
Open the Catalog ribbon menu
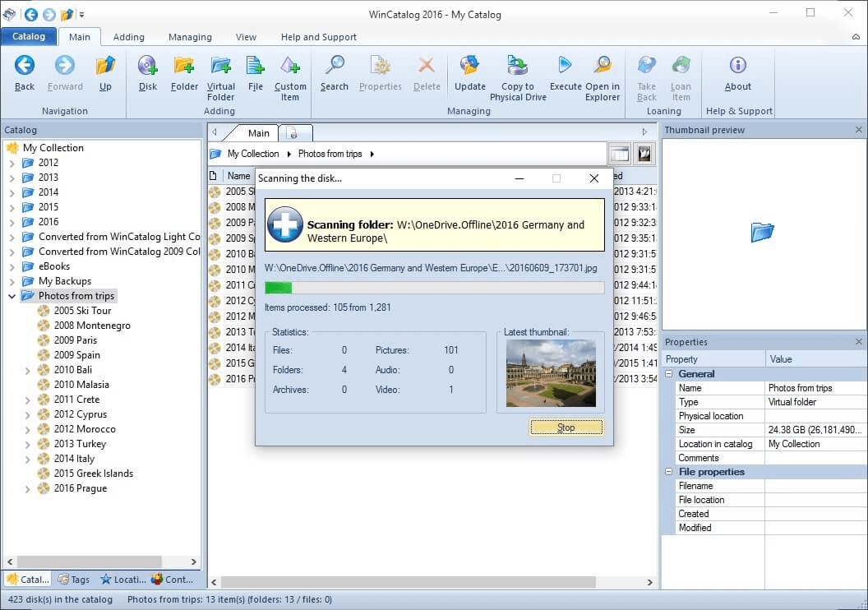[x=29, y=36]
